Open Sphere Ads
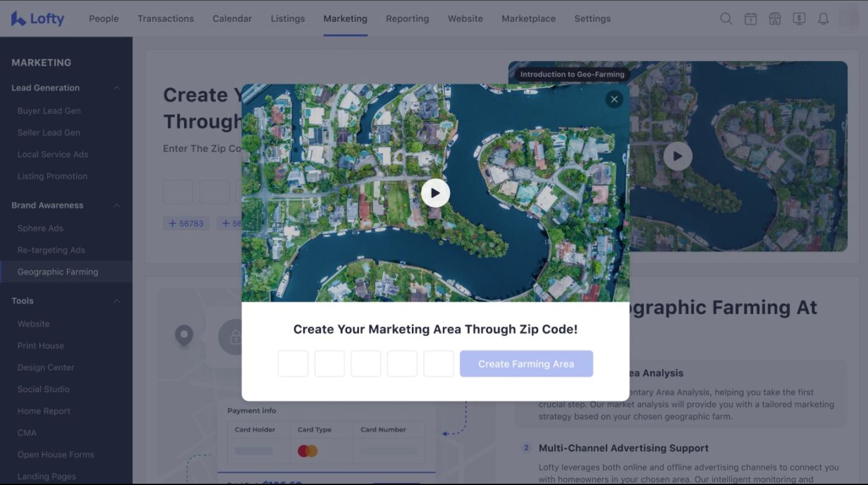This screenshot has width=868, height=485. 40,228
